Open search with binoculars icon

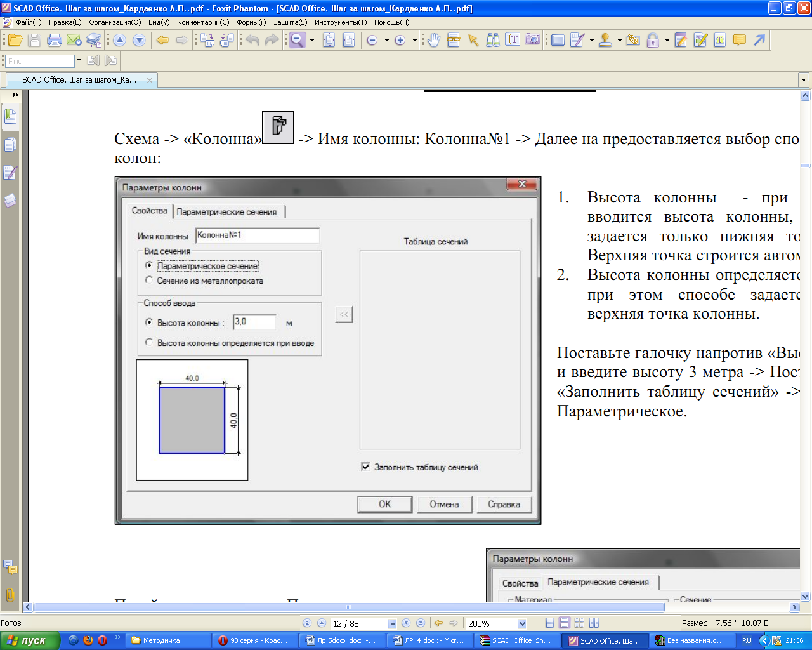pyautogui.click(x=493, y=41)
